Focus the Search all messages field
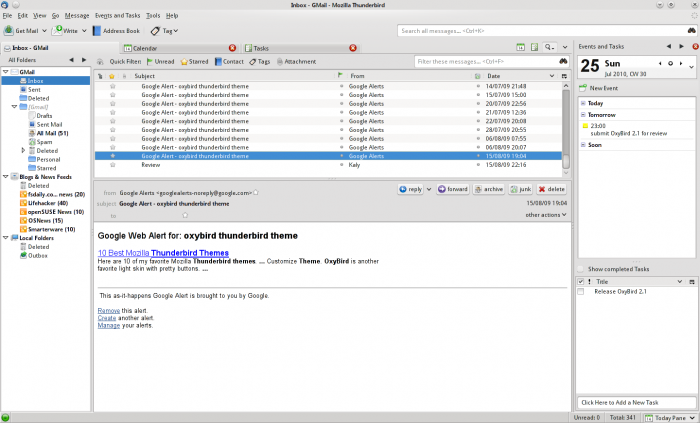Viewport: 700px width, 423px height. click(x=542, y=31)
